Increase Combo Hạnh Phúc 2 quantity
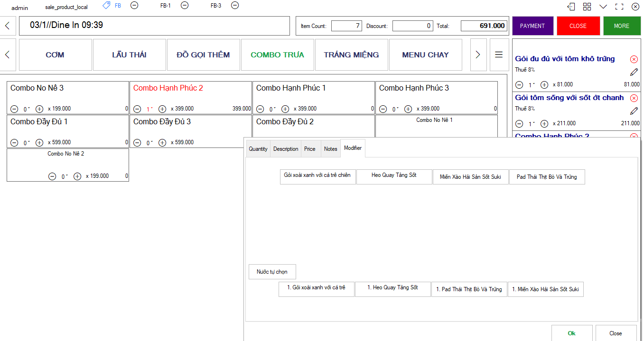Viewport: 644px width, 341px height. (162, 109)
